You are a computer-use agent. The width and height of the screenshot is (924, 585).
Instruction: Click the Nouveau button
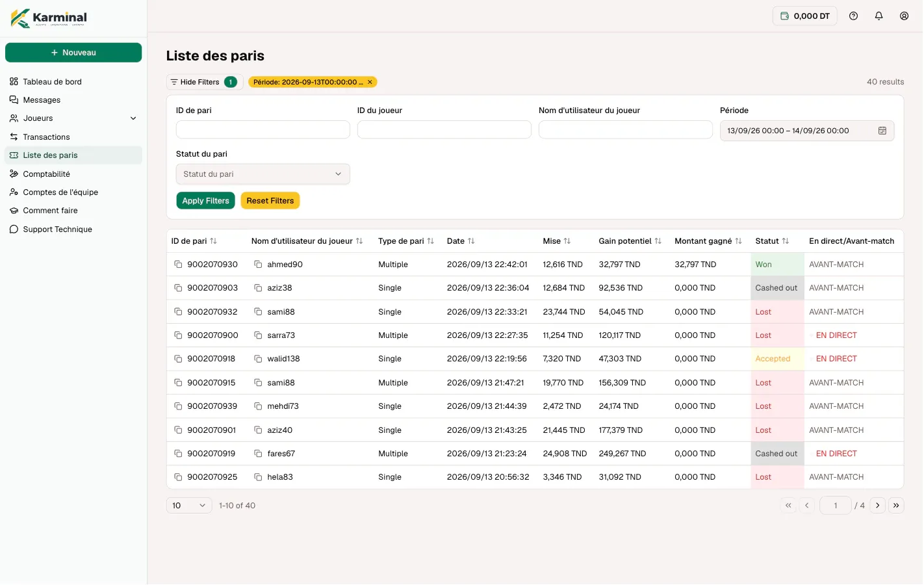pyautogui.click(x=73, y=53)
